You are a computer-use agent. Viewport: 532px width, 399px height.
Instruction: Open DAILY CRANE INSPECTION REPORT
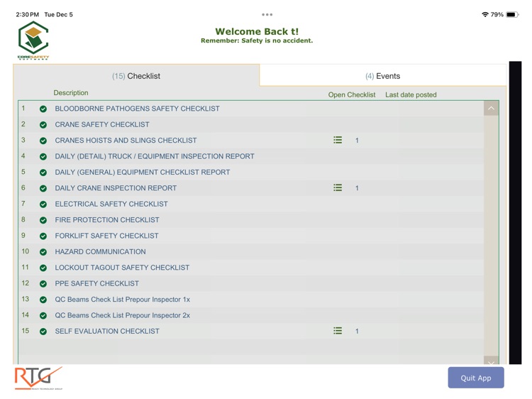[116, 188]
